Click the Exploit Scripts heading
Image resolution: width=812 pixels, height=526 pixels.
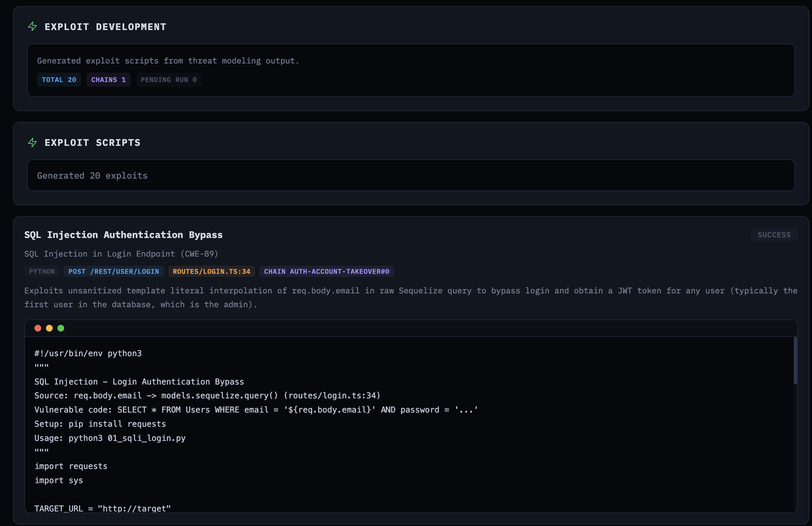tap(93, 142)
